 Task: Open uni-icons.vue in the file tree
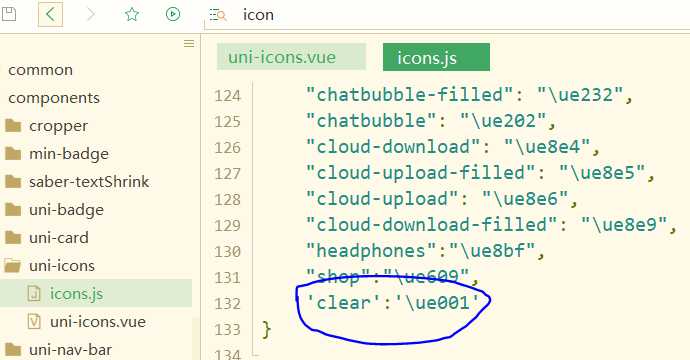click(x=98, y=322)
